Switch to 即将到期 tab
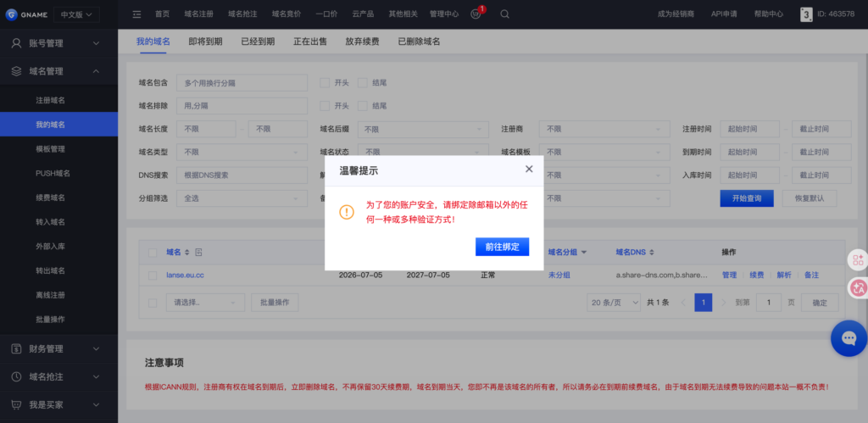Viewport: 868px width, 423px height. click(x=205, y=42)
